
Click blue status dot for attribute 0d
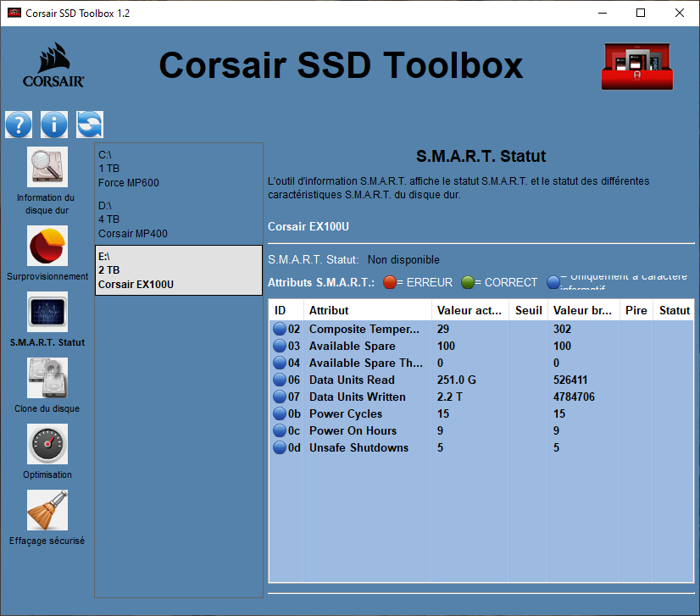pos(280,447)
